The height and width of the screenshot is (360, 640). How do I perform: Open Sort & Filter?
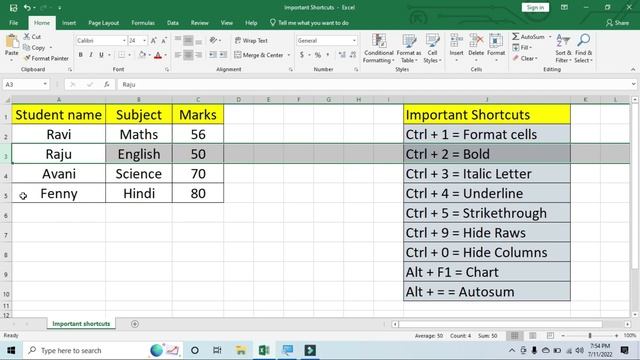point(563,49)
